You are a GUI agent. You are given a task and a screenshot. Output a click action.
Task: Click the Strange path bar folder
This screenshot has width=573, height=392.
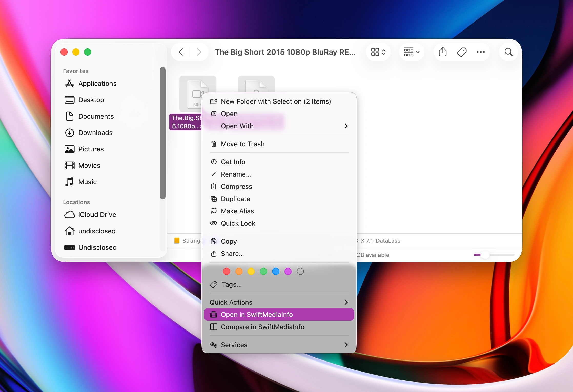[188, 241]
